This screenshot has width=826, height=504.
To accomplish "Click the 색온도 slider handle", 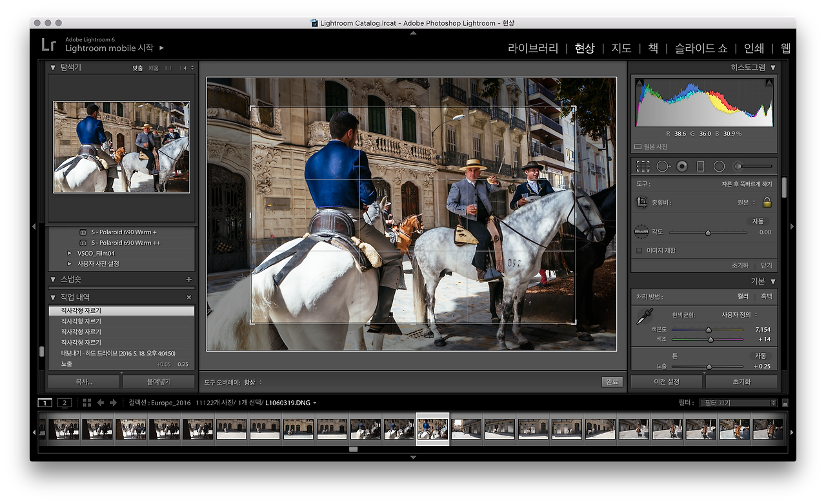I will coord(709,329).
